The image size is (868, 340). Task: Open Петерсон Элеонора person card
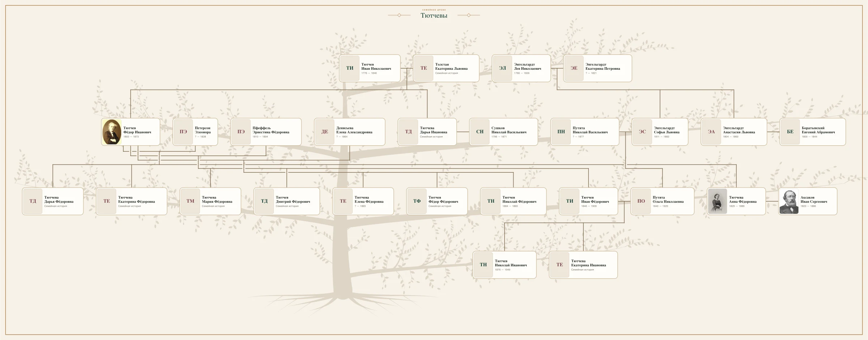195,132
